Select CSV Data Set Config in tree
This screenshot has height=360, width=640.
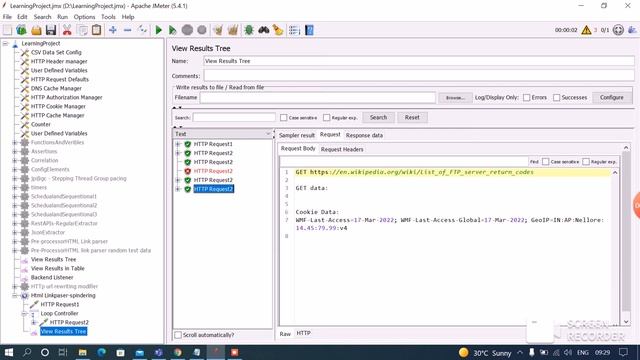tap(56, 53)
